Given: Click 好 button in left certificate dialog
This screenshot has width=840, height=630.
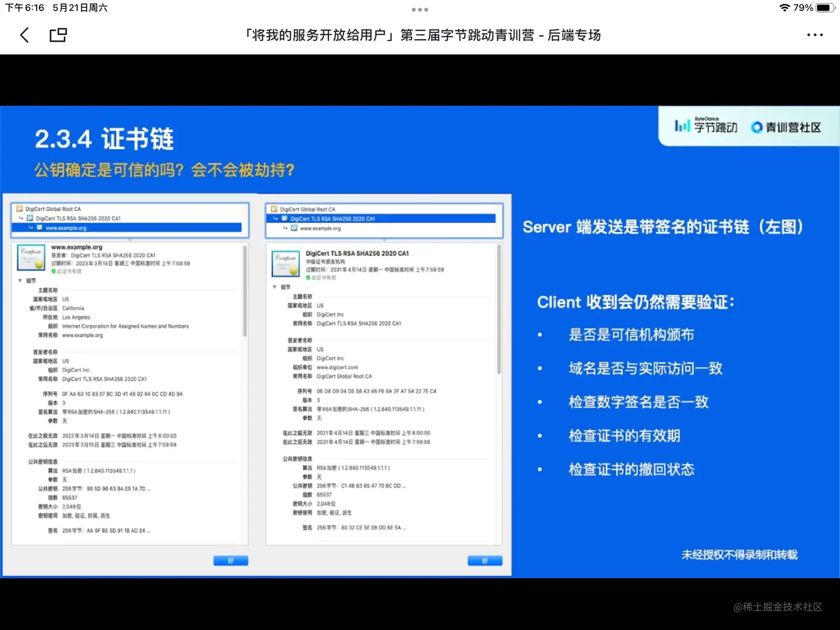Looking at the screenshot, I should point(231,561).
